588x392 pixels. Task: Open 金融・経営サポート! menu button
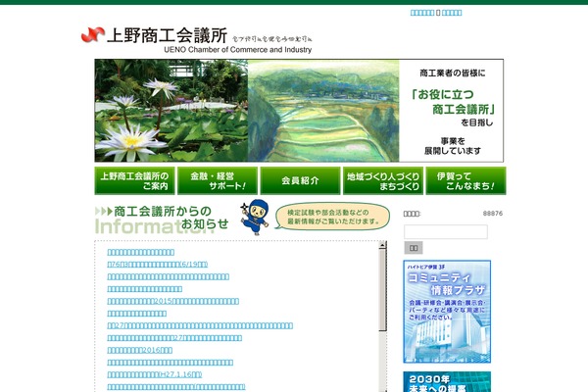(218, 180)
